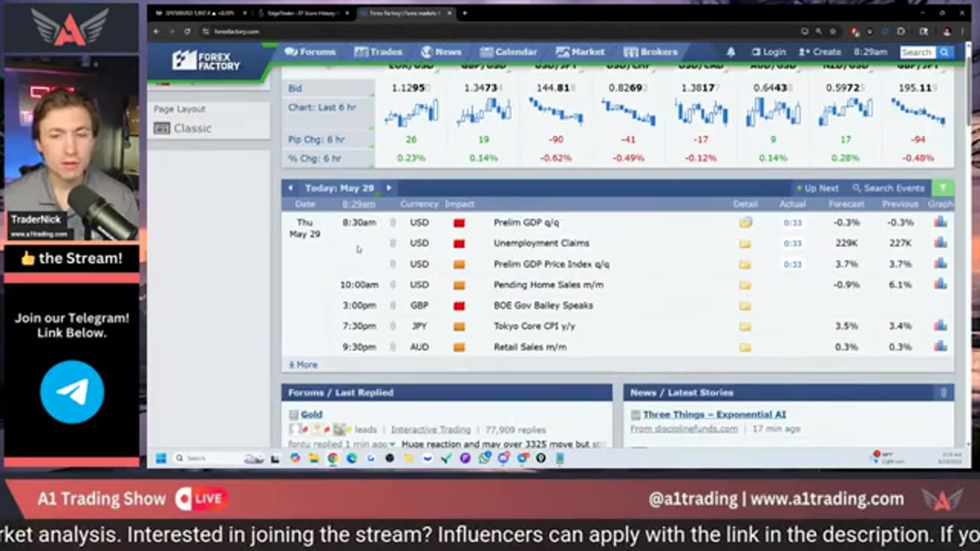Switch to the EdgeFinder browser tab

[302, 13]
